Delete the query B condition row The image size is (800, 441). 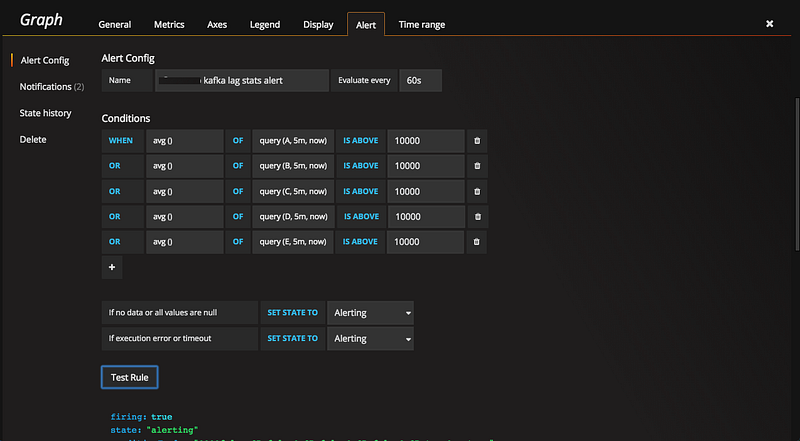477,166
